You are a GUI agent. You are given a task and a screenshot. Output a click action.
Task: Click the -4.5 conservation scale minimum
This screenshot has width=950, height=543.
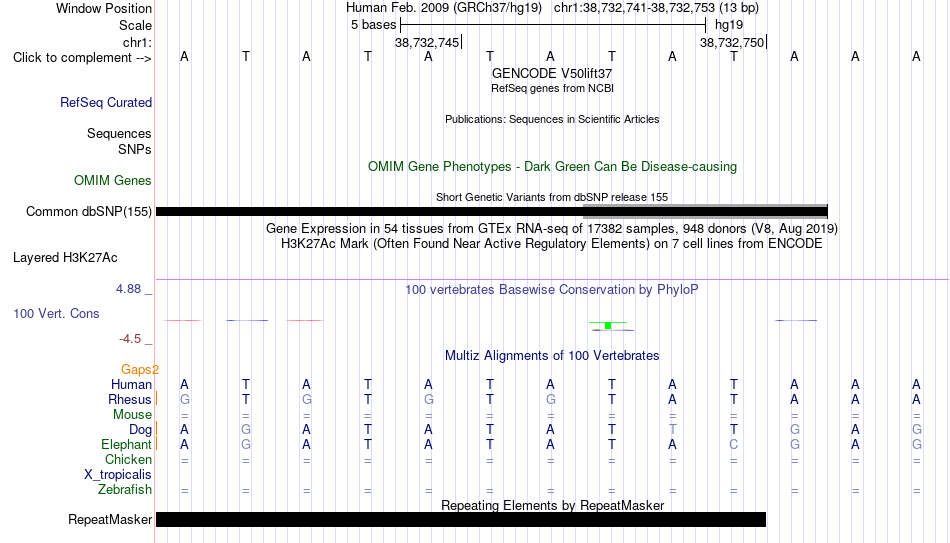coord(130,339)
